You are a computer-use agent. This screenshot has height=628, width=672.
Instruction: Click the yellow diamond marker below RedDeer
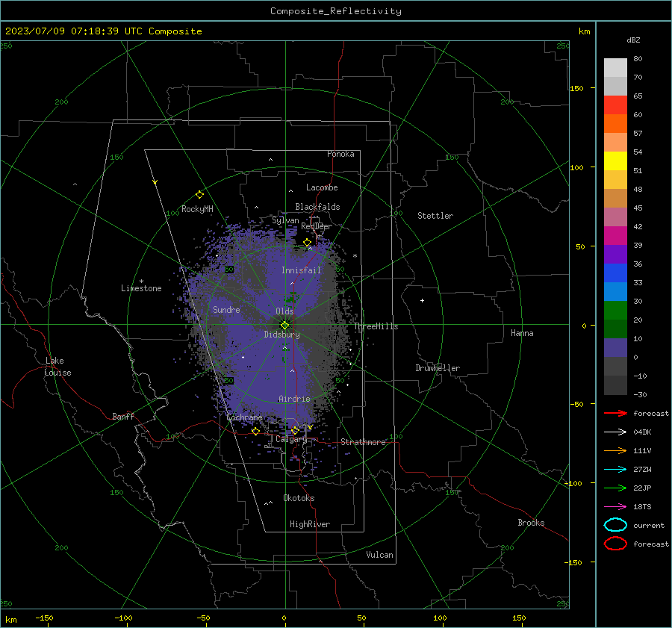click(x=307, y=243)
